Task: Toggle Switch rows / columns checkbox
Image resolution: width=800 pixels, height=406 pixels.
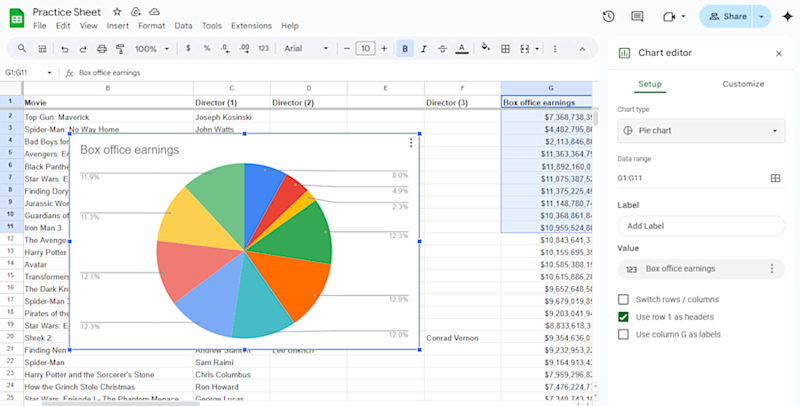Action: click(623, 299)
